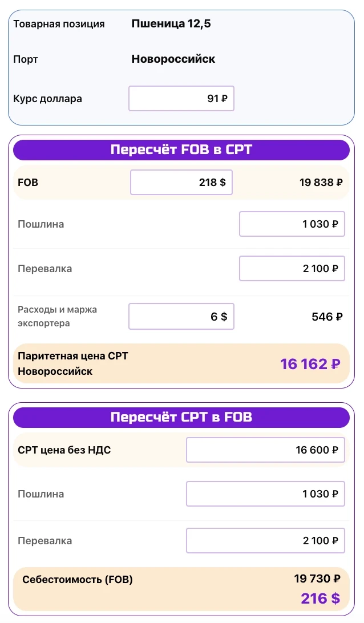Click the Пересчёт FOB в CPT header
The height and width of the screenshot is (623, 364).
coord(181,150)
